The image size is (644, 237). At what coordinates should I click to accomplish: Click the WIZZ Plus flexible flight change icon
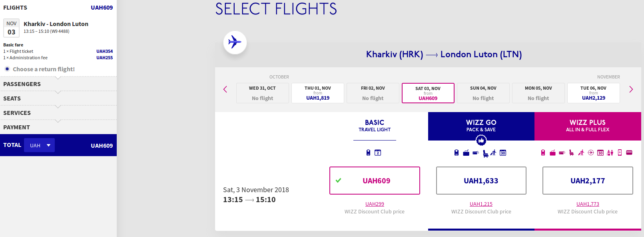[x=591, y=153]
